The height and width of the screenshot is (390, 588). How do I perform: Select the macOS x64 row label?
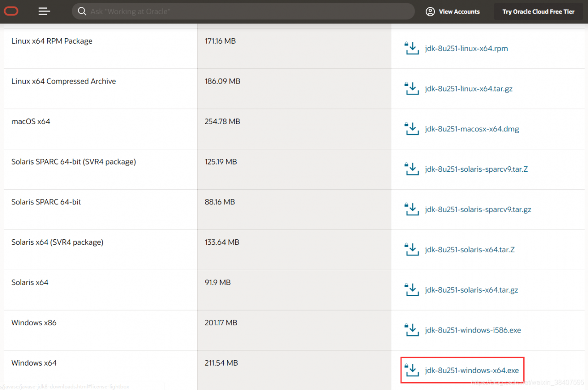click(x=31, y=122)
